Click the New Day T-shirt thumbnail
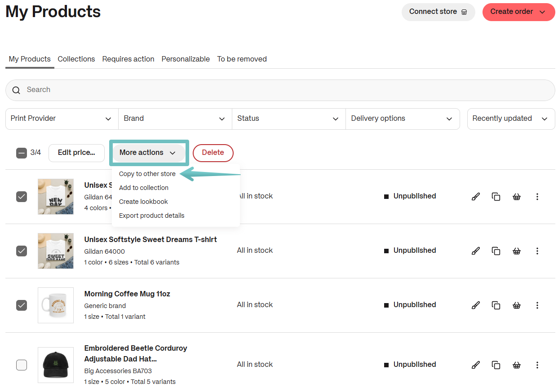This screenshot has width=558, height=392. [x=56, y=197]
